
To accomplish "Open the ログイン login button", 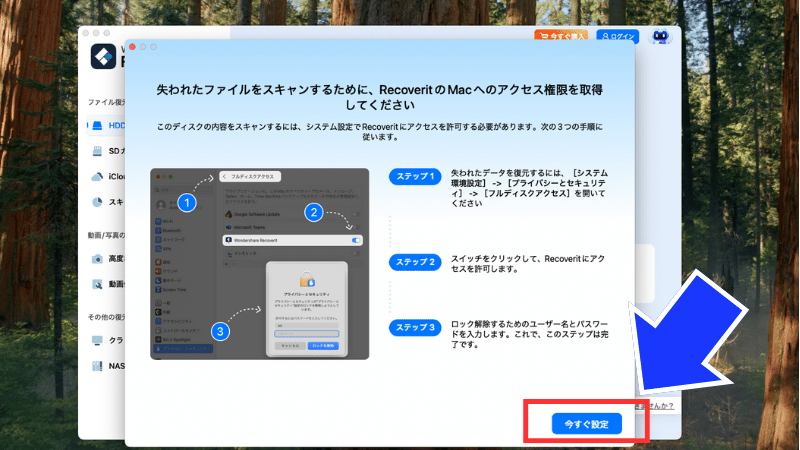I will [x=618, y=36].
